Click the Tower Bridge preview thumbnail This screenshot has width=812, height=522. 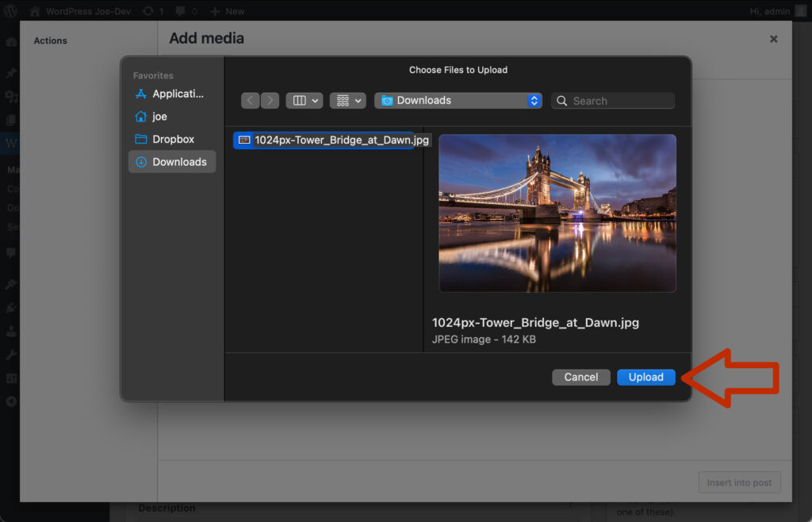click(x=557, y=213)
